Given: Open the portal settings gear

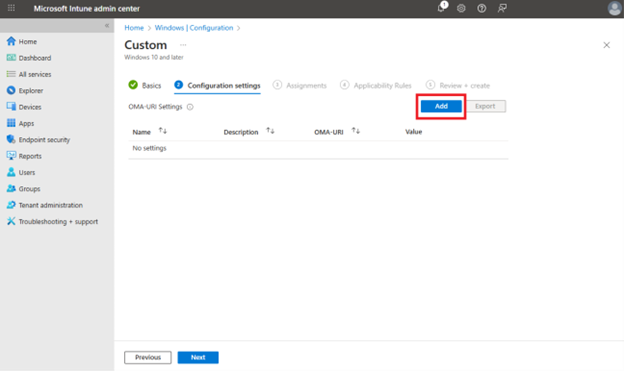Looking at the screenshot, I should (461, 8).
